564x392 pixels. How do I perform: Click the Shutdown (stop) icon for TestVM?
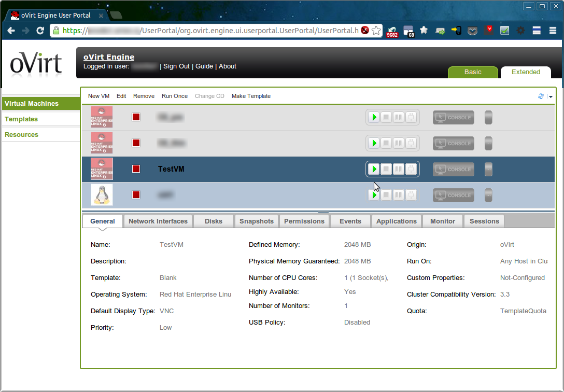pos(386,169)
